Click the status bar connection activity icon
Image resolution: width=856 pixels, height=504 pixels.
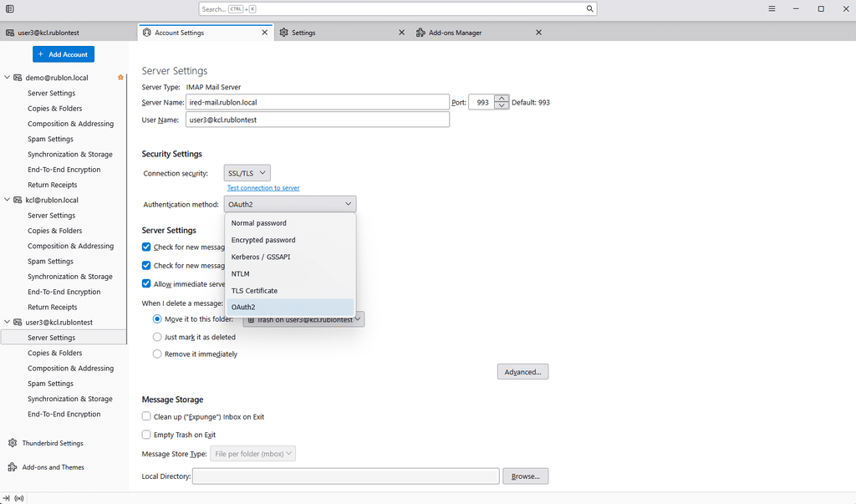coord(19,498)
